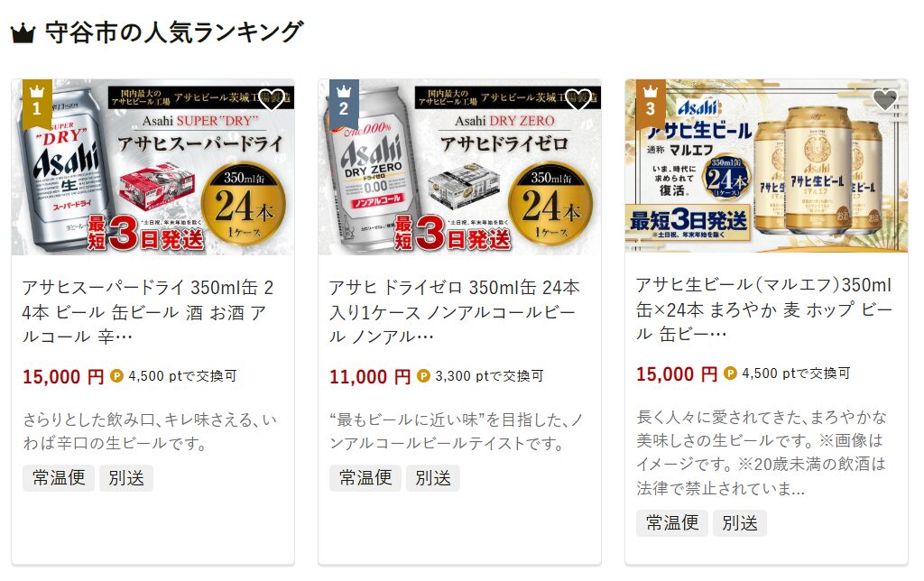Click 別送 tag under Dry Zero

(433, 478)
